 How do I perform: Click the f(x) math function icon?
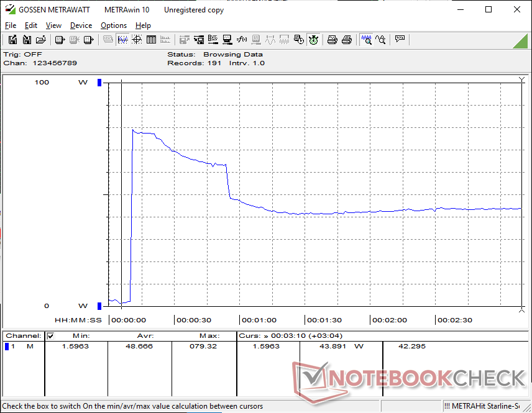coord(242,40)
